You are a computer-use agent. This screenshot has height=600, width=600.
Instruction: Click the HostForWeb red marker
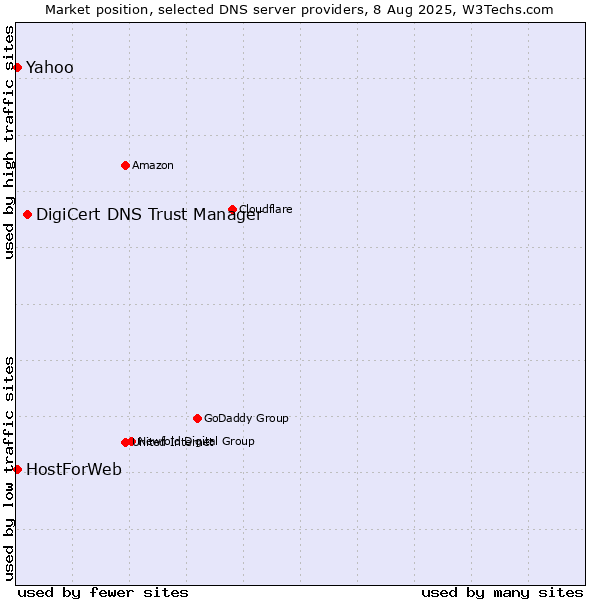tap(17, 470)
